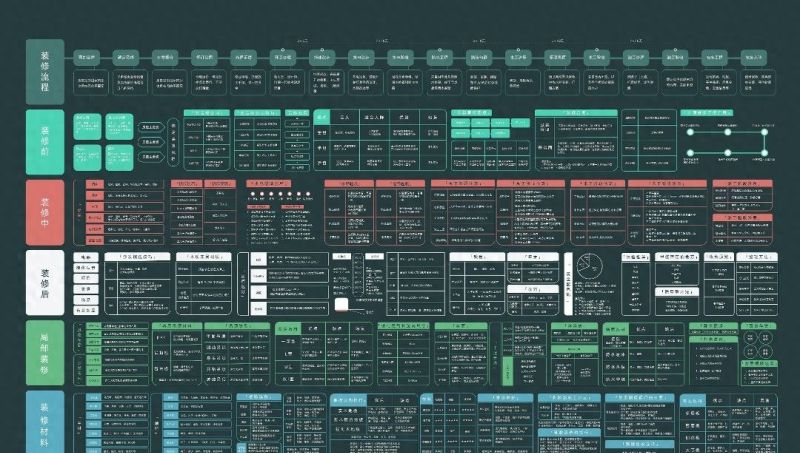Select the first circle node in teal route diagram
Image resolution: width=800 pixels, height=453 pixels.
pyautogui.click(x=690, y=132)
